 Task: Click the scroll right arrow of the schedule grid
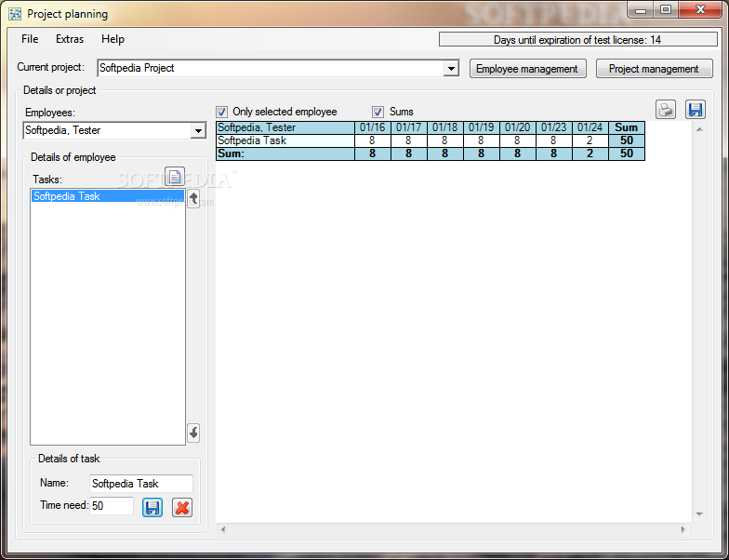point(683,529)
